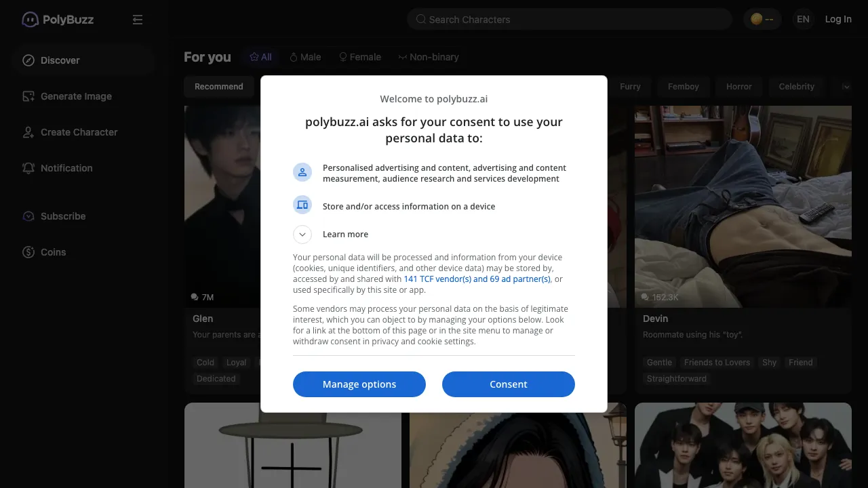Open Generate Image in the sidebar

pos(75,96)
